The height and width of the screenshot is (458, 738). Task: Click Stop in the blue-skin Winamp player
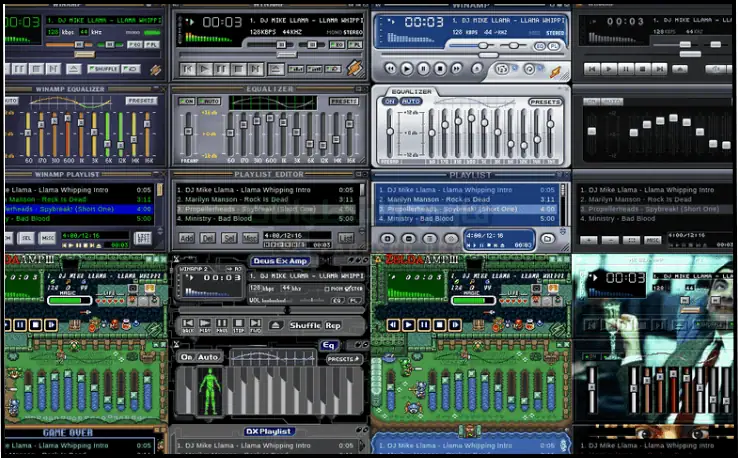(441, 68)
